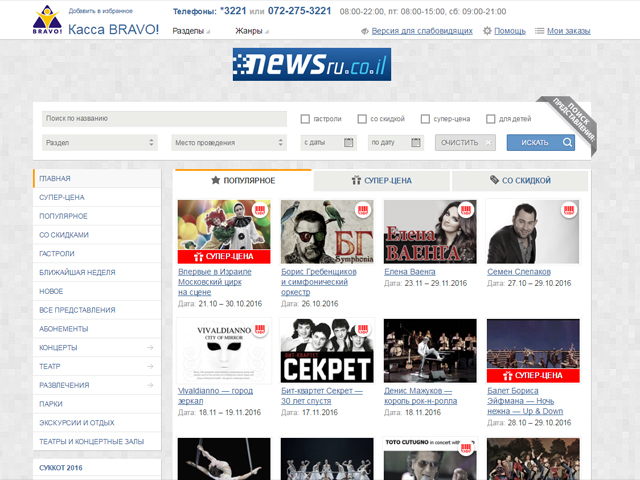640x480 pixels.
Task: Open the Раздел dropdown in search form
Action: click(x=100, y=142)
